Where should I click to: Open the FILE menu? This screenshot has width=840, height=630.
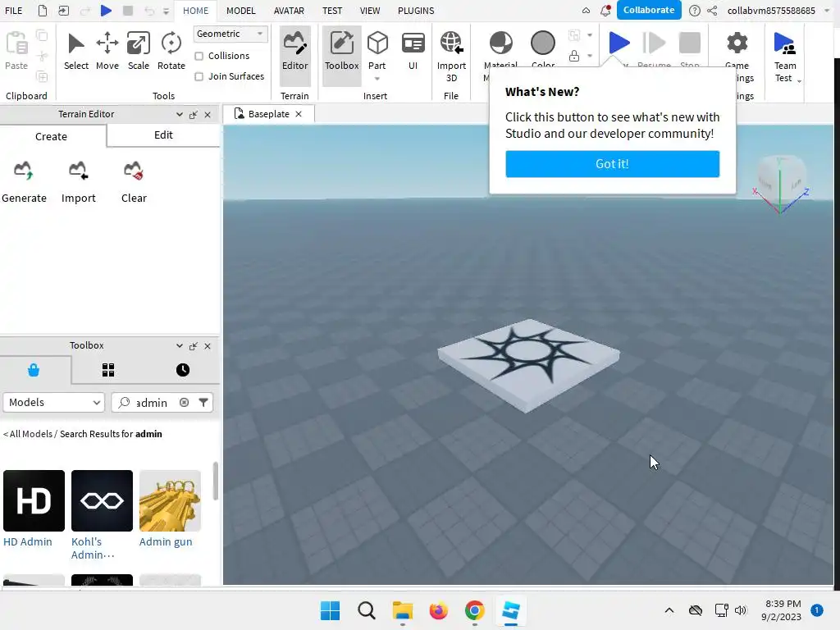(x=13, y=11)
